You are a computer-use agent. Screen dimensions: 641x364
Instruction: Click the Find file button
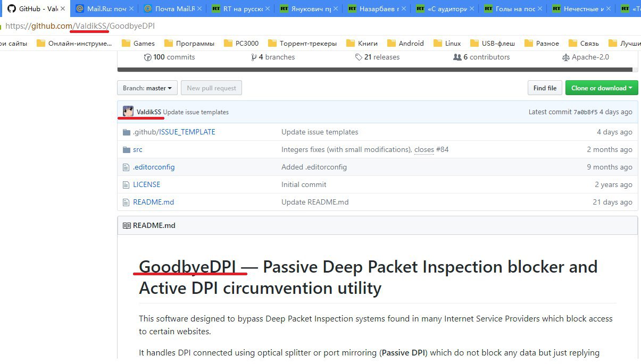(x=545, y=88)
